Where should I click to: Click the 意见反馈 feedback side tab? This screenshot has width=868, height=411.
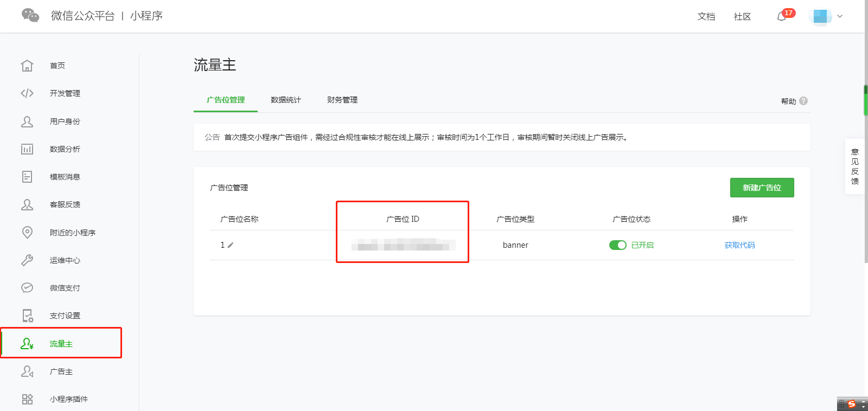click(854, 166)
